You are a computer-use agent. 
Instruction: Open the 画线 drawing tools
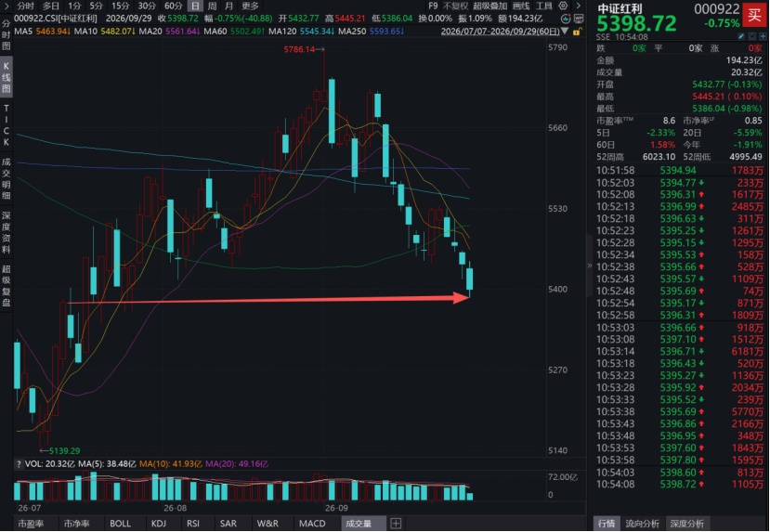pyautogui.click(x=520, y=6)
